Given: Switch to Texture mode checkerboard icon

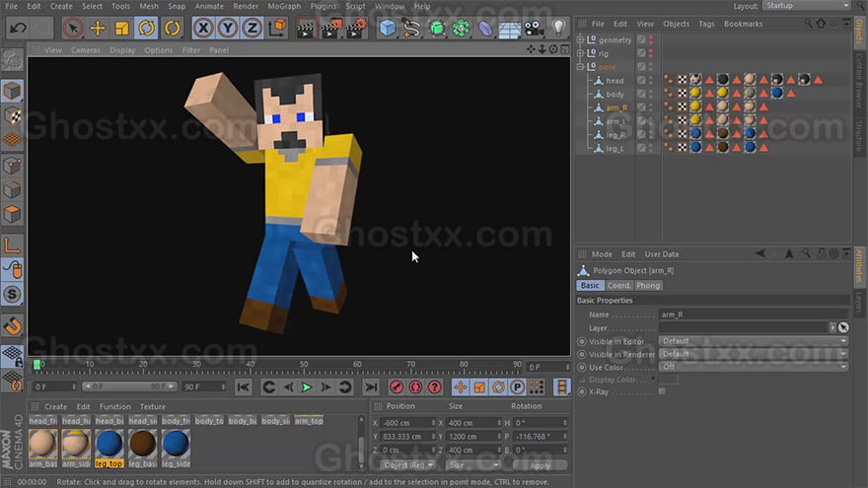Looking at the screenshot, I should (12, 116).
